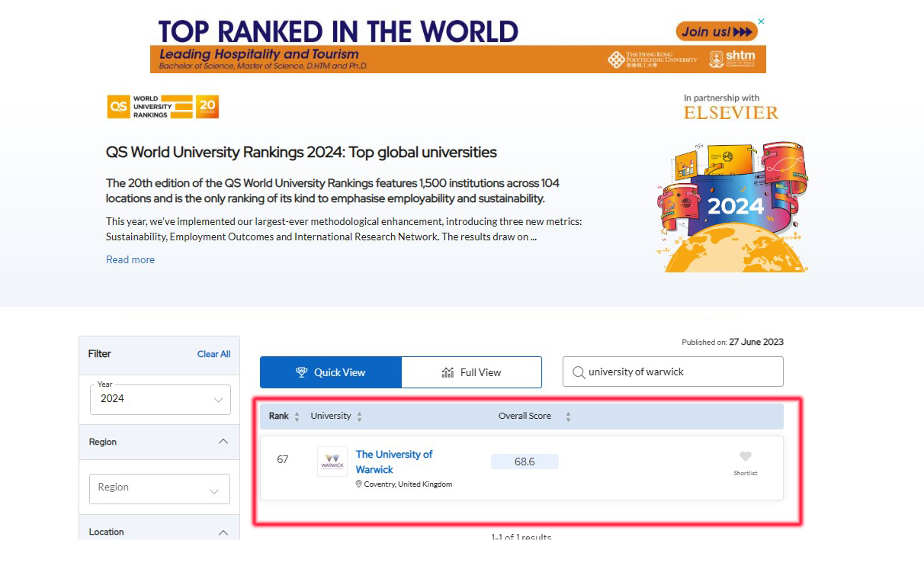Image resolution: width=924 pixels, height=563 pixels.
Task: Shortlist Warwick with the heart icon
Action: (746, 457)
